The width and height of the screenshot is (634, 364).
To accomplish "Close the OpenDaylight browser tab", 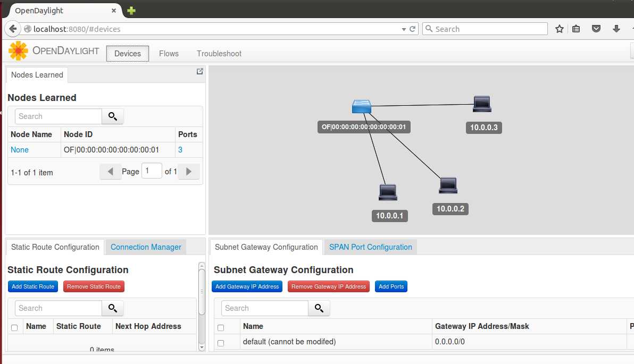I will click(x=114, y=11).
